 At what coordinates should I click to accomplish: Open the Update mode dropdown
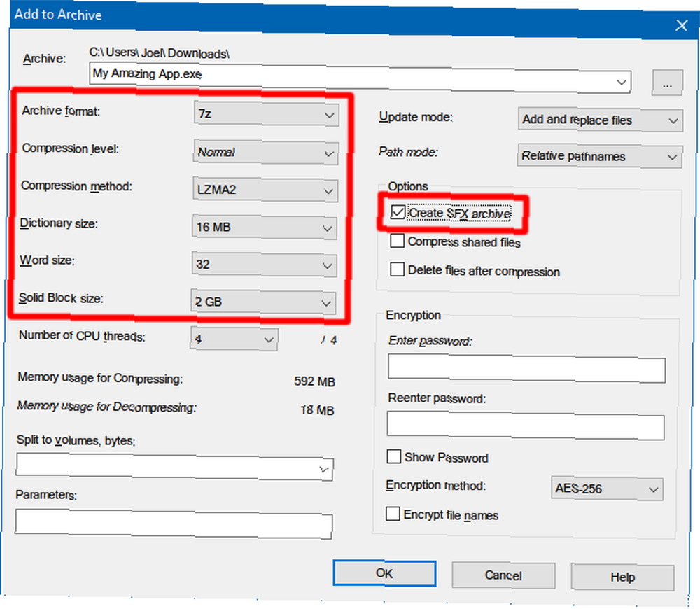click(x=601, y=120)
